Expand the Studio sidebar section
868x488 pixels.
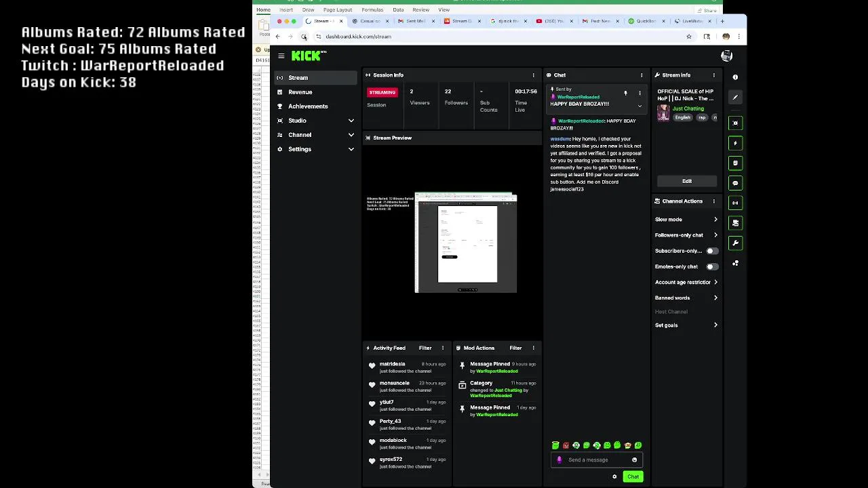(x=316, y=121)
